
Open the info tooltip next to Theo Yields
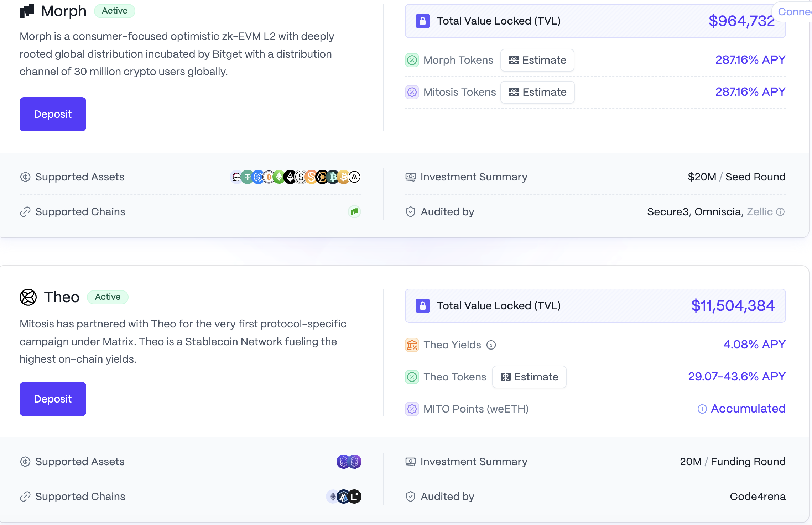click(491, 345)
